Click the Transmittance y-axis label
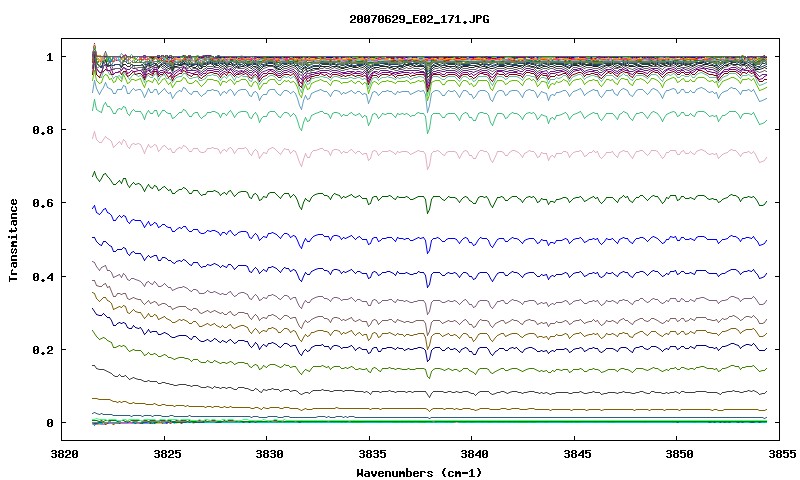 13,240
